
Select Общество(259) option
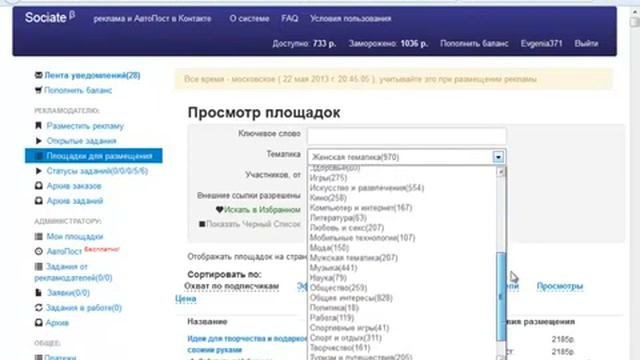(x=338, y=288)
